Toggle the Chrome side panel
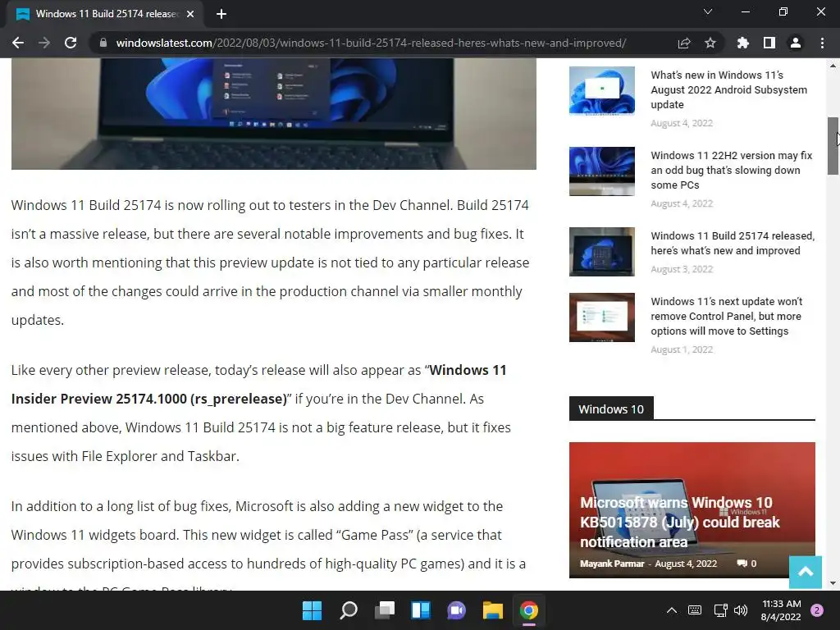 [769, 43]
